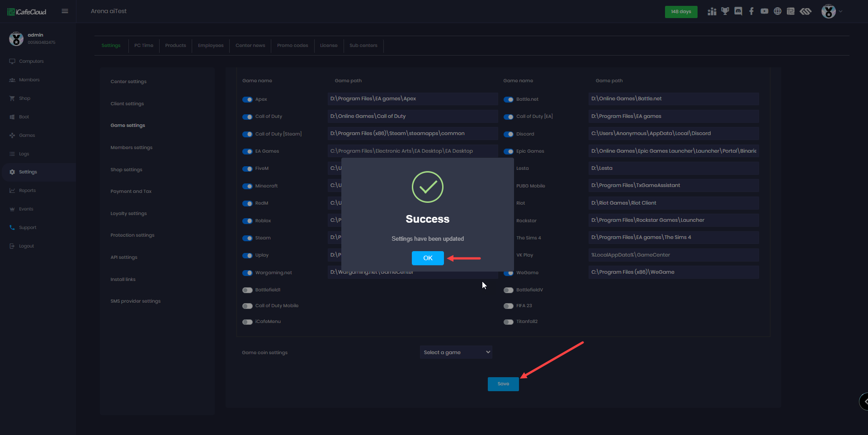The image size is (868, 435).
Task: Switch to the PC Time tab
Action: pyautogui.click(x=144, y=46)
